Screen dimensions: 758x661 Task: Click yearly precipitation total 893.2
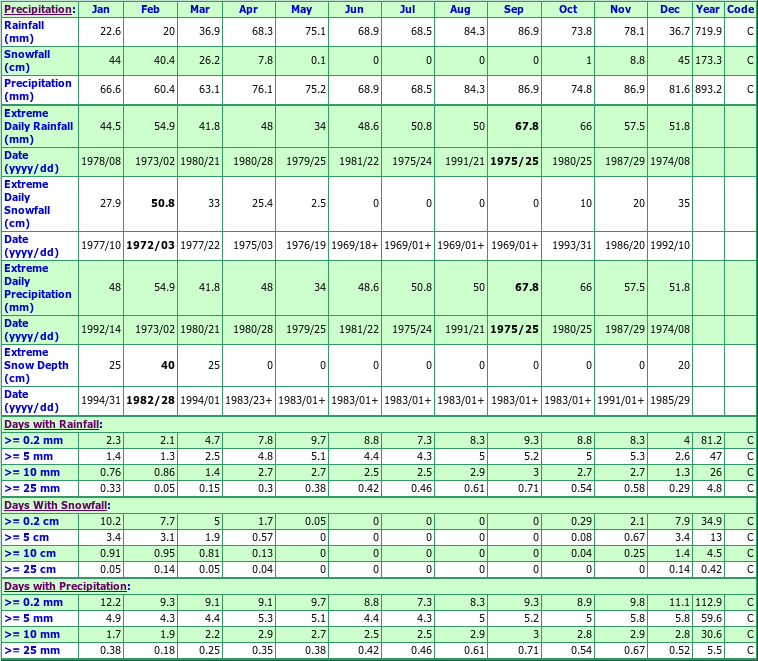709,89
